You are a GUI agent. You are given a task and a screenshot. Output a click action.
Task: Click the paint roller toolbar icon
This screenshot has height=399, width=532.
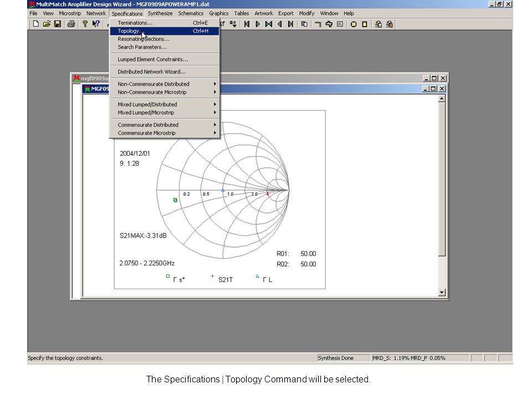click(x=318, y=24)
